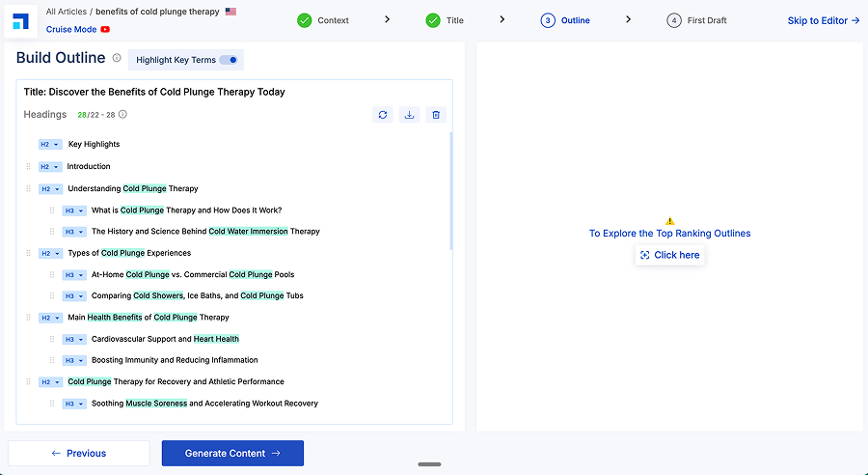Click drag handle for Cardiovascular Support heading
This screenshot has width=868, height=475.
(x=52, y=339)
